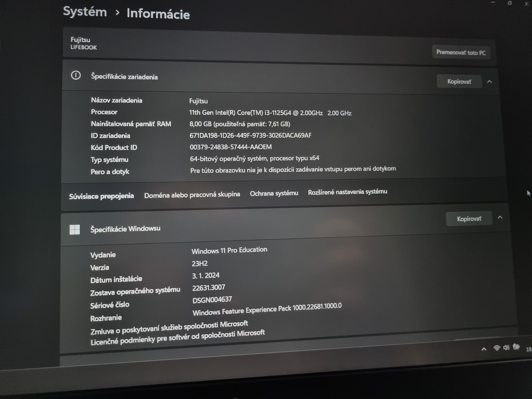The height and width of the screenshot is (399, 532).
Task: Select version value 23H2
Action: 199,264
